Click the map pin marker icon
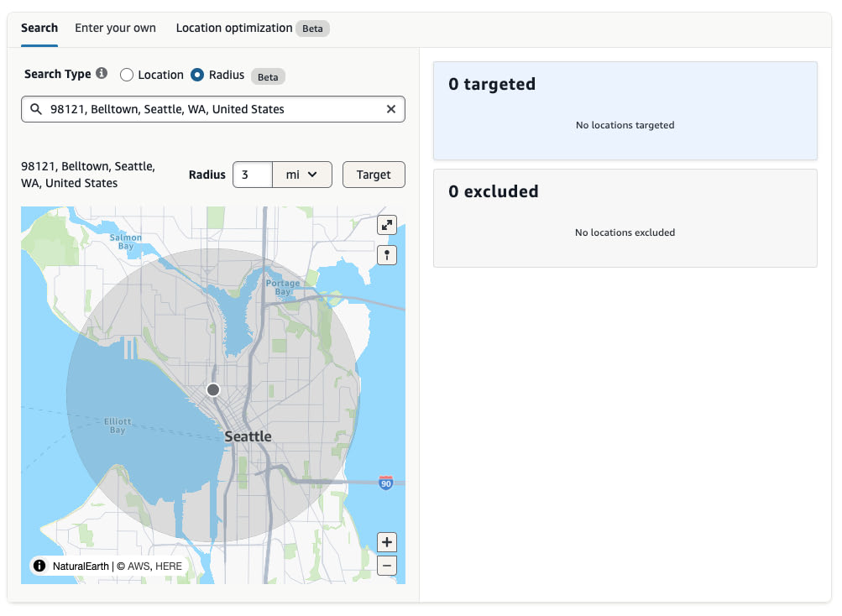The width and height of the screenshot is (842, 616). (386, 255)
